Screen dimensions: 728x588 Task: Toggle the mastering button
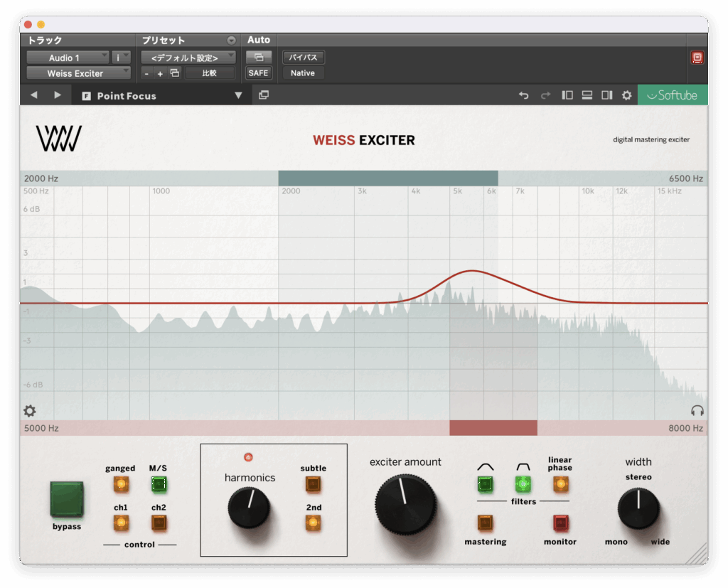click(x=485, y=523)
